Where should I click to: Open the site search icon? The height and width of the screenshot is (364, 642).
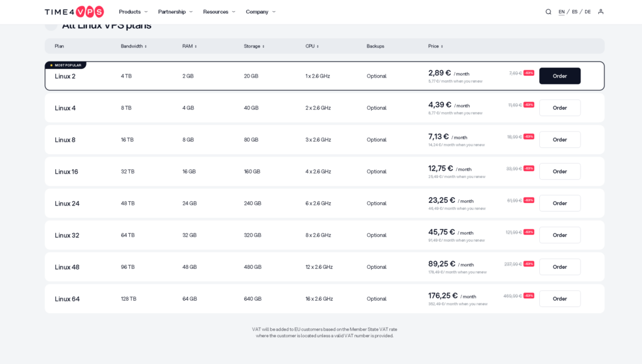point(548,12)
